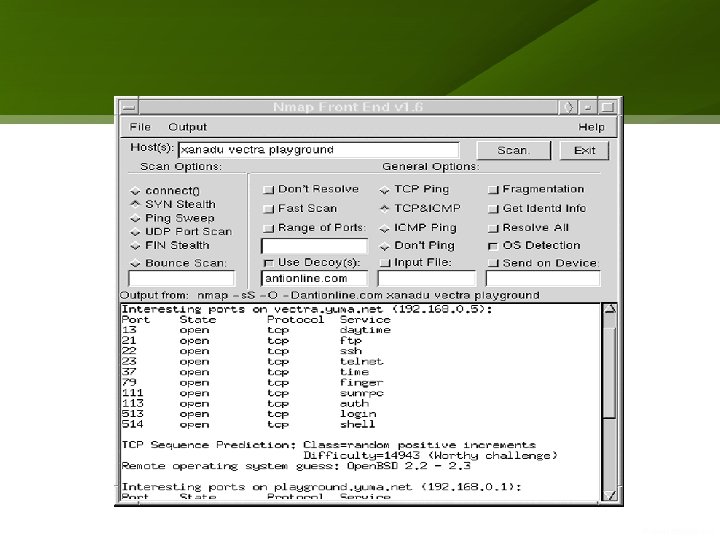Click the output pane scrollbar thumb
The height and width of the screenshot is (540, 720).
[609, 373]
